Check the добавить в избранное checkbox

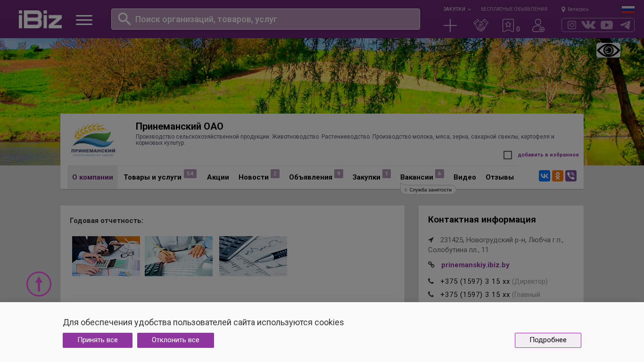(x=508, y=155)
